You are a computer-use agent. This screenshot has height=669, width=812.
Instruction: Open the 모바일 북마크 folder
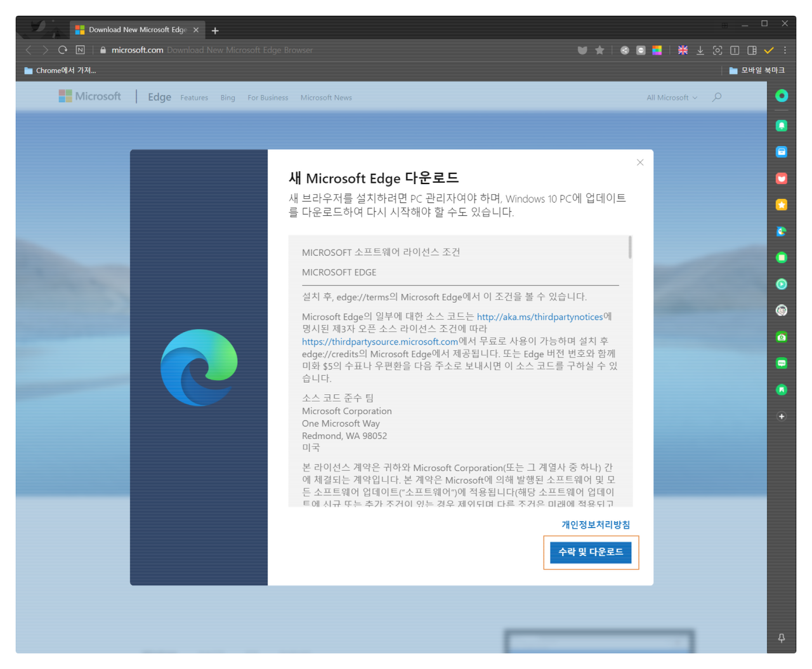(757, 70)
